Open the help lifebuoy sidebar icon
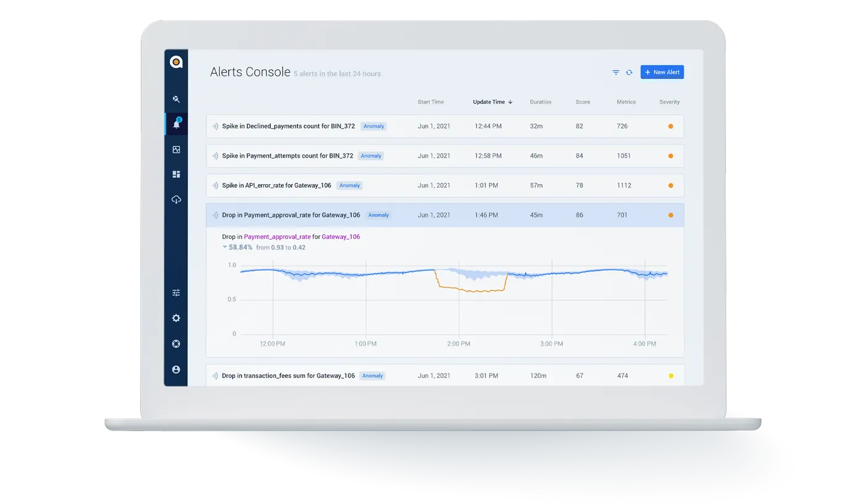 176,344
